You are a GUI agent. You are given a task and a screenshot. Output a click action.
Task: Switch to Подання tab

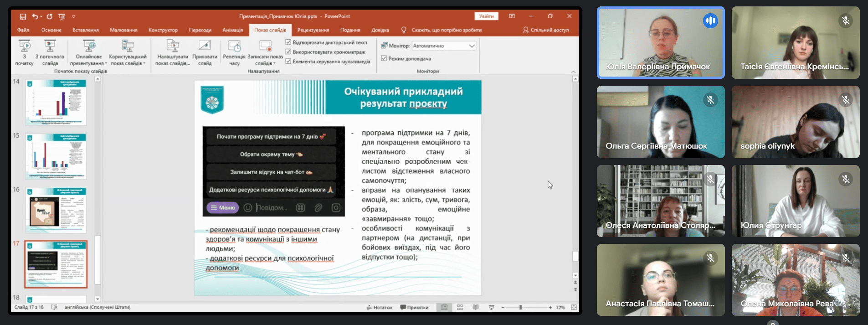350,30
